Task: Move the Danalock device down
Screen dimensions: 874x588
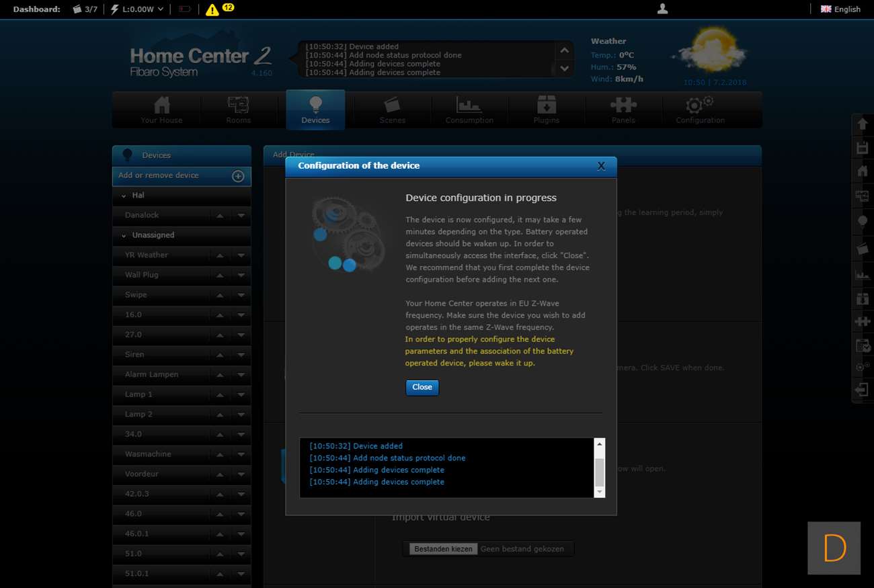Action: coord(241,216)
